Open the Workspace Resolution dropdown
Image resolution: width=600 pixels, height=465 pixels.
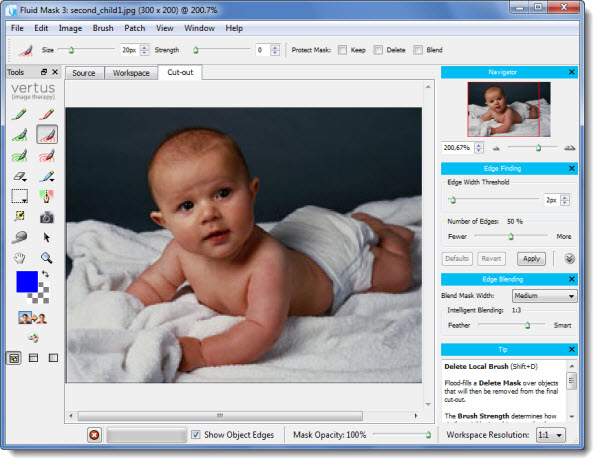coord(550,436)
